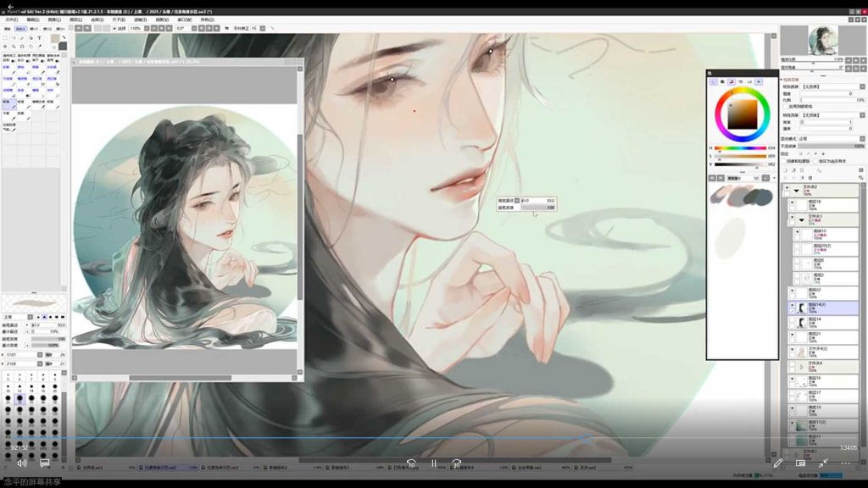This screenshot has height=488, width=868.
Task: Collapse the top layer folder triangle
Action: pos(796,191)
